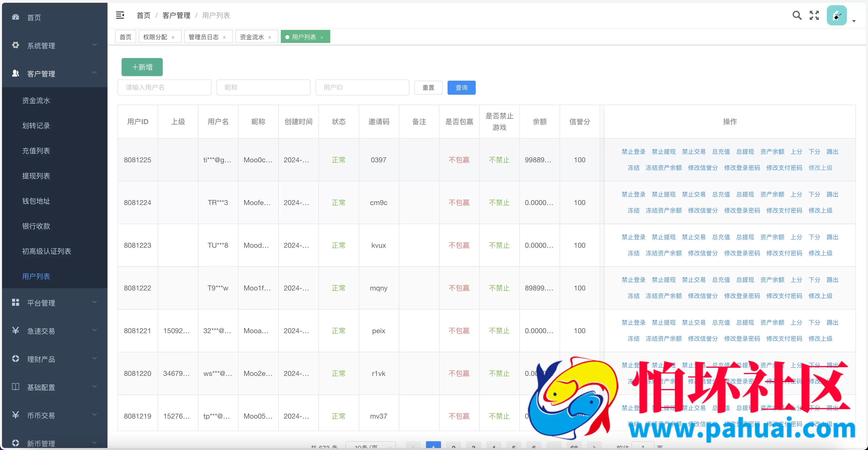Click 禁止登录 link for user 8081225
The width and height of the screenshot is (868, 450).
click(x=633, y=151)
